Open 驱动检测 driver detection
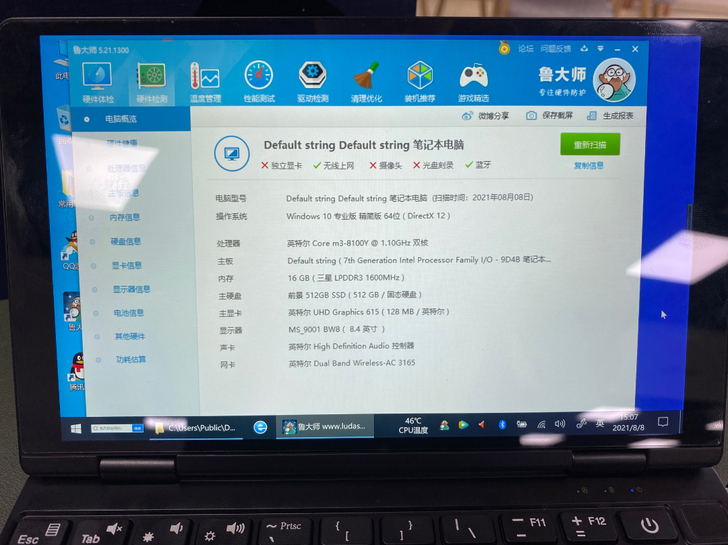Viewport: 728px width, 545px height. (x=313, y=82)
